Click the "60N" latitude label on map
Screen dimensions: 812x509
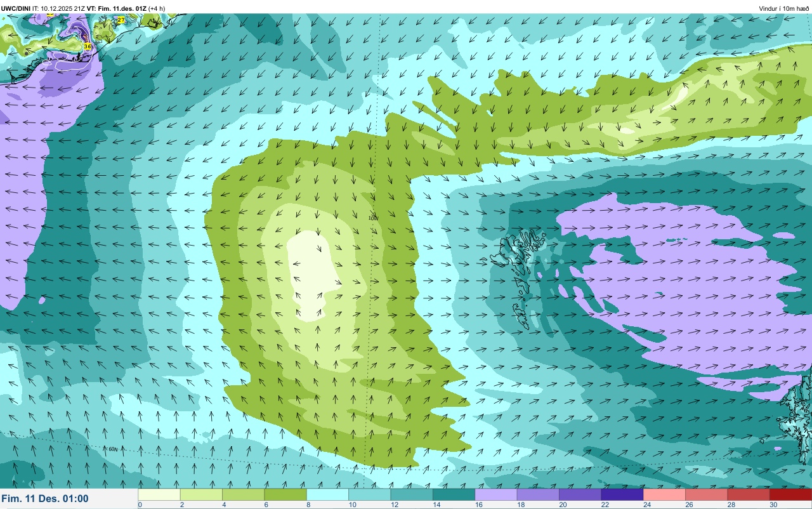[113, 449]
